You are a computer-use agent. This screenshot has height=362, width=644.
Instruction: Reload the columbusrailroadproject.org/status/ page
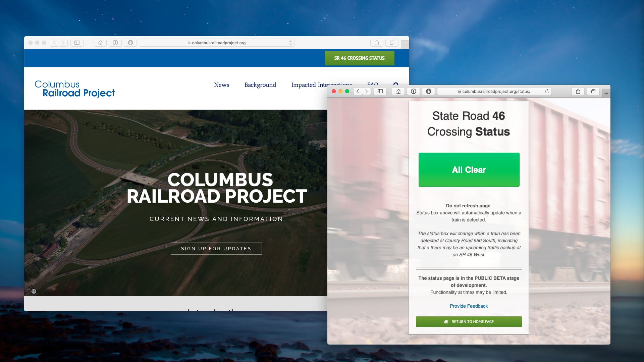[x=547, y=91]
